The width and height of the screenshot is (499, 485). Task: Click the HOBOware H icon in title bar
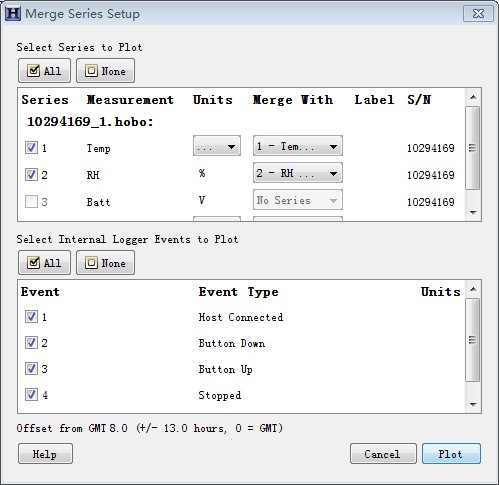[13, 14]
